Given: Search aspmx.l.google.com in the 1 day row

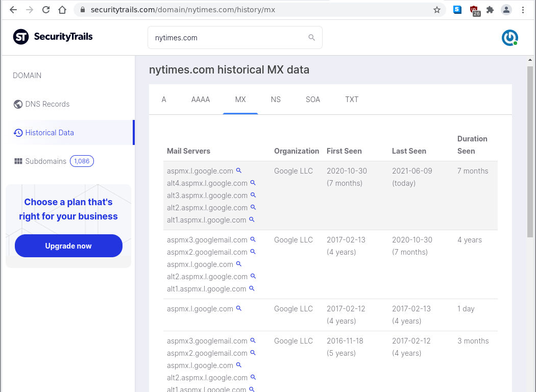Looking at the screenshot, I should [x=239, y=309].
